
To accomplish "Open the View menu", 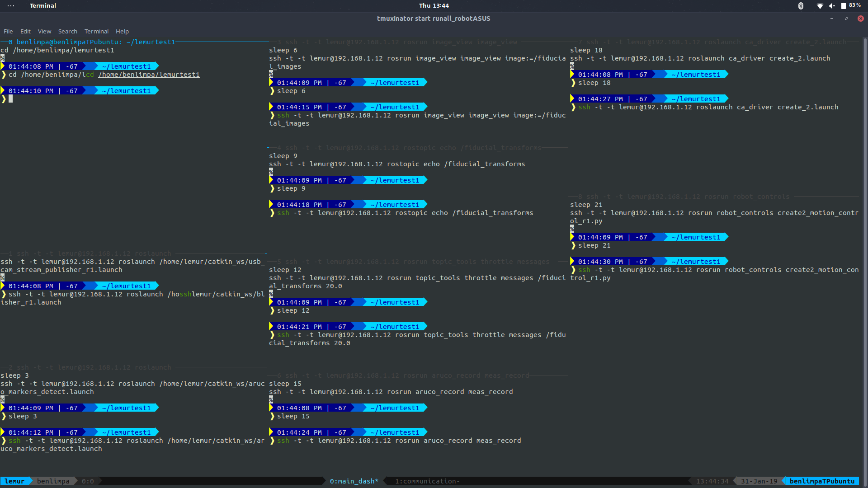I will (x=44, y=31).
